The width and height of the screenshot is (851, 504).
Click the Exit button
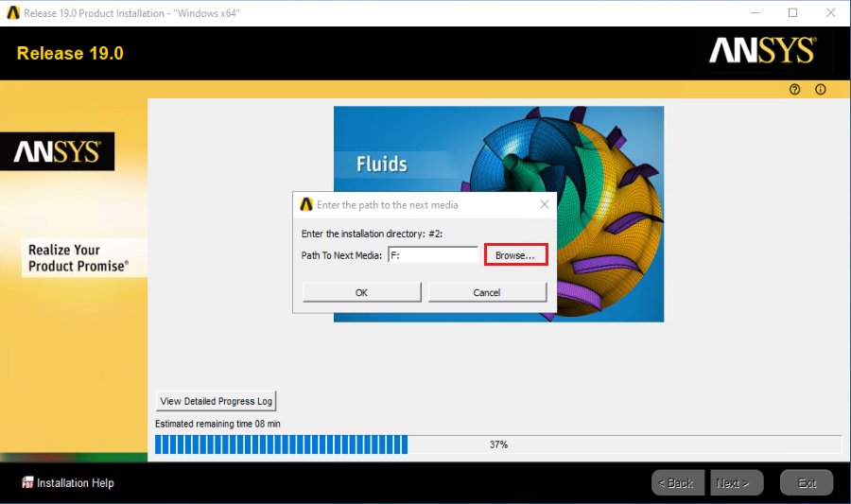807,483
